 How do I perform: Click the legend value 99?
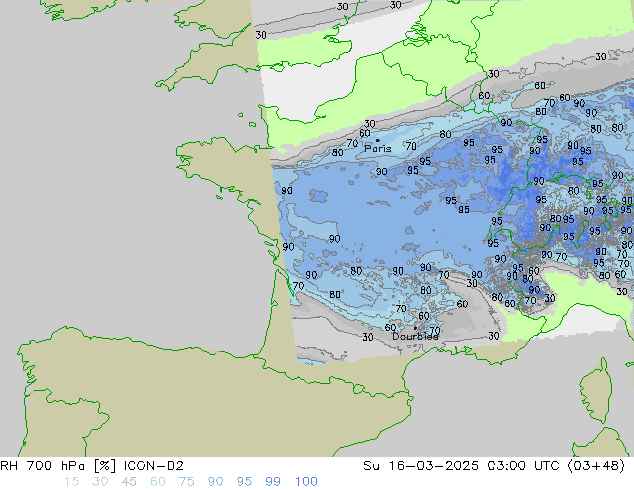click(273, 482)
